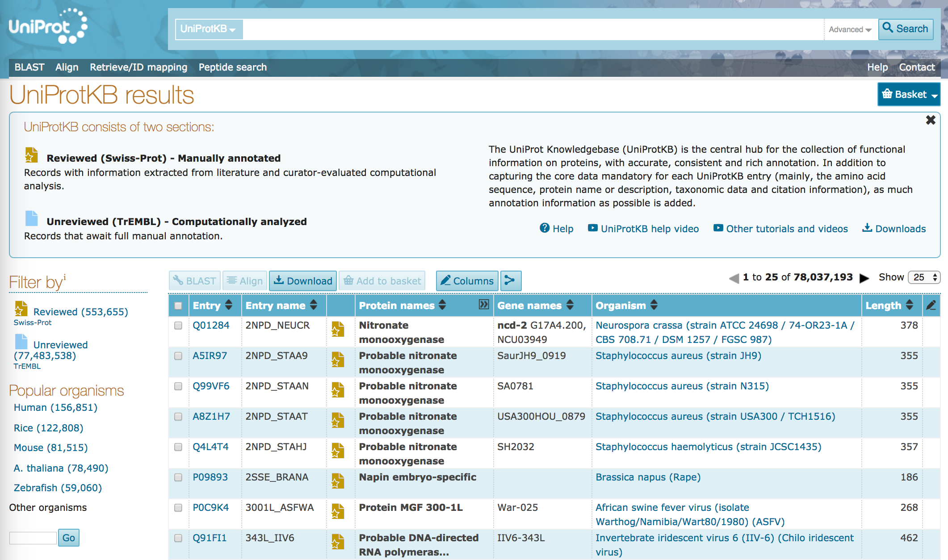Click the BLAST toolbar button
Screen dimensions: 948x560
[195, 281]
